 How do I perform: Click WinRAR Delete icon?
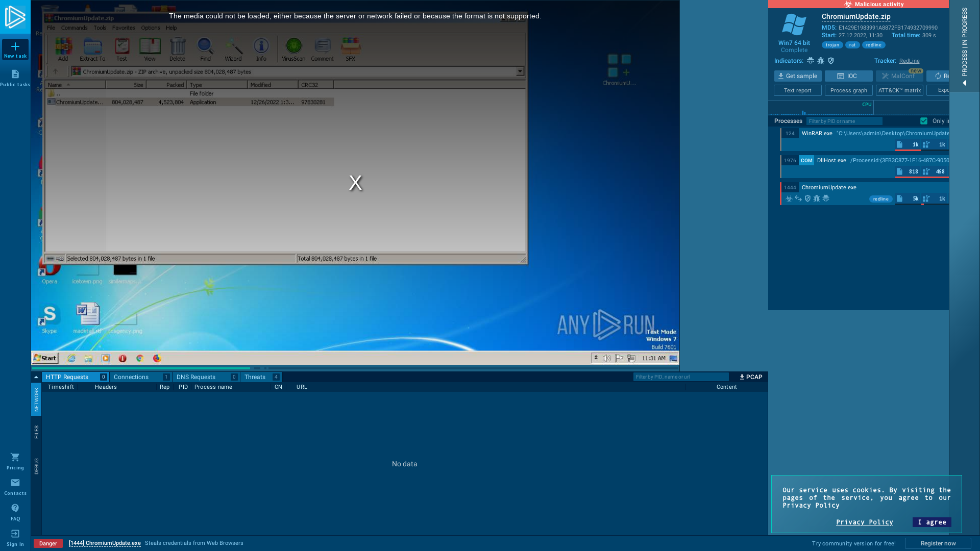point(178,49)
